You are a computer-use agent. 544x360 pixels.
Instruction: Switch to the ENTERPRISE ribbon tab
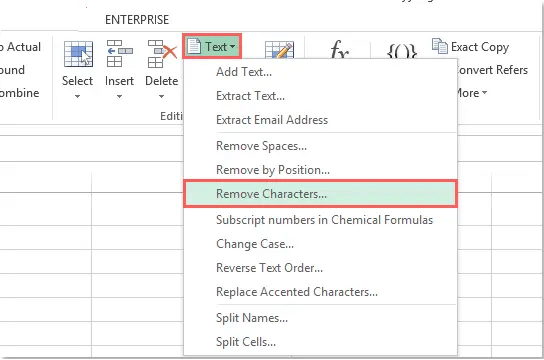click(137, 20)
